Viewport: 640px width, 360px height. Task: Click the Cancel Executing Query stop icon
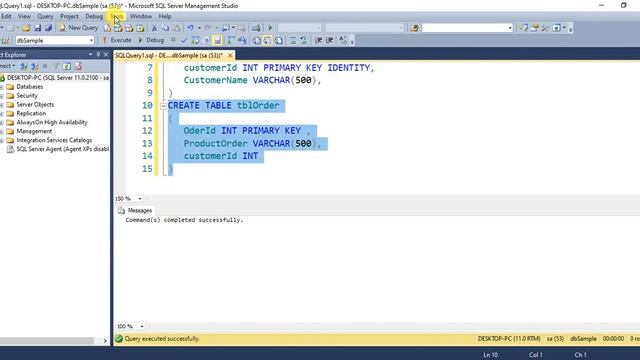point(173,40)
